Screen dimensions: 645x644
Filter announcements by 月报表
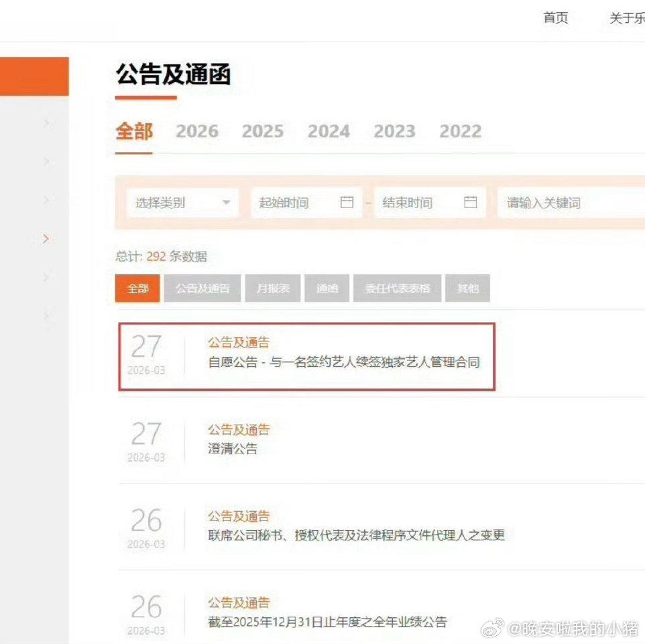272,288
